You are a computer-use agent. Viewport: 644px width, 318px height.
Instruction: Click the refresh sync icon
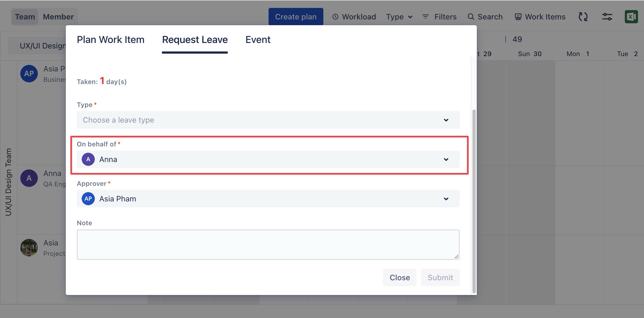point(583,17)
